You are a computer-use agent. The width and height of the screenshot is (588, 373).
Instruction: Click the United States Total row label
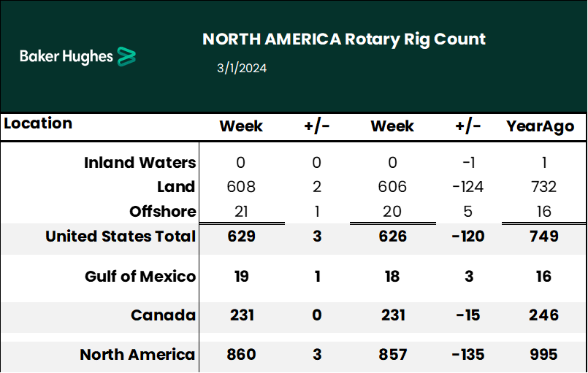[x=121, y=237]
